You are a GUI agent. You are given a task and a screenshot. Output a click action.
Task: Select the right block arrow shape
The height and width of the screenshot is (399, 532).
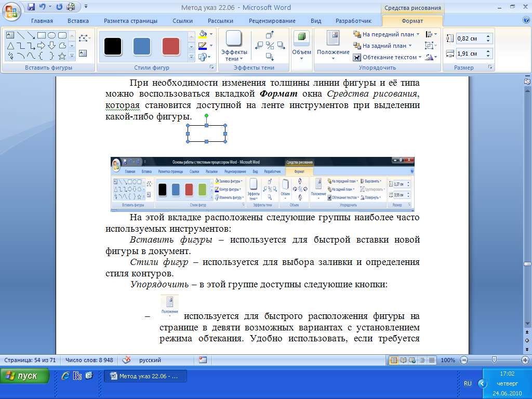point(42,46)
